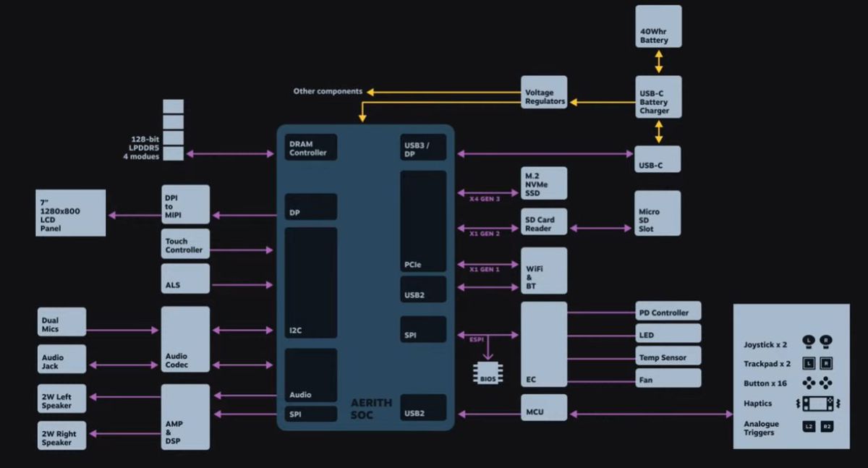Click the L2 analogue trigger icon

[x=809, y=427]
